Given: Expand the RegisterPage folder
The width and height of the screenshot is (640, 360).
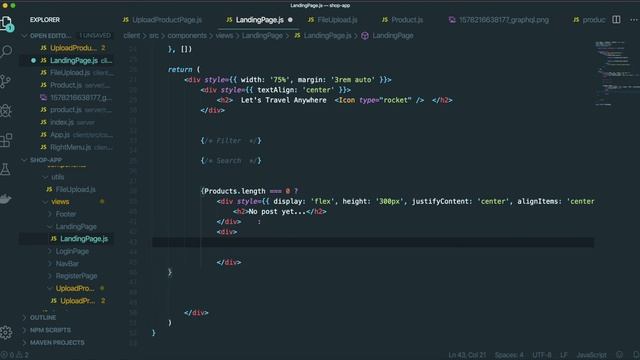Looking at the screenshot, I should pyautogui.click(x=76, y=276).
